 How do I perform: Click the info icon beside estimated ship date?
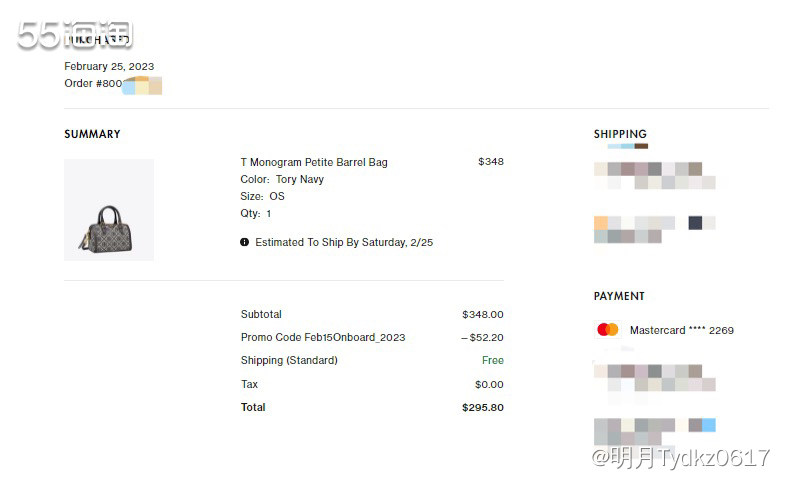tap(245, 242)
